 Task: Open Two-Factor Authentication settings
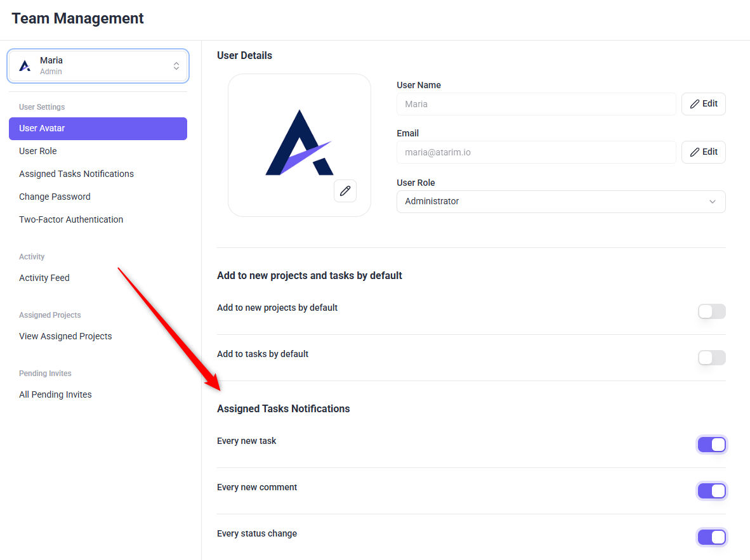pos(71,219)
